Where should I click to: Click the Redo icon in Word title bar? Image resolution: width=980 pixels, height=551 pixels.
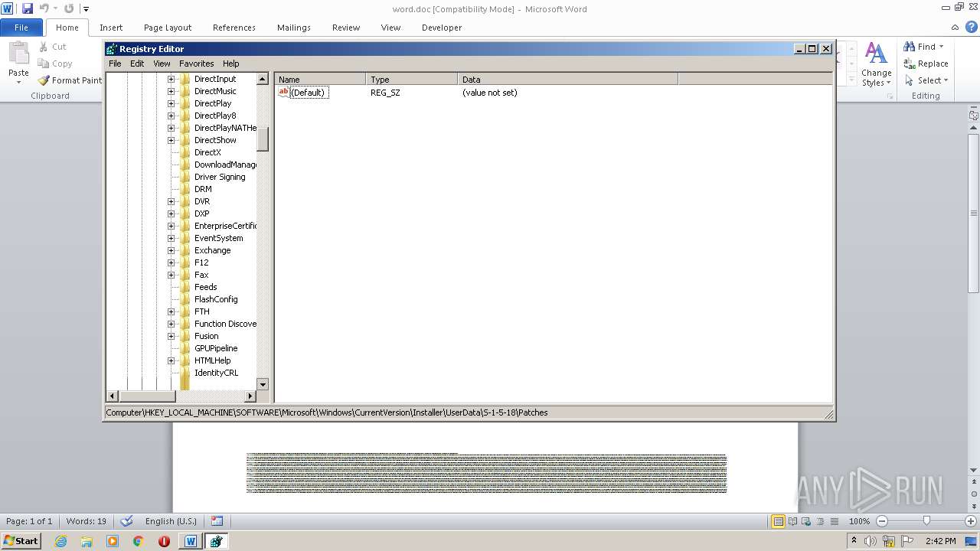69,8
